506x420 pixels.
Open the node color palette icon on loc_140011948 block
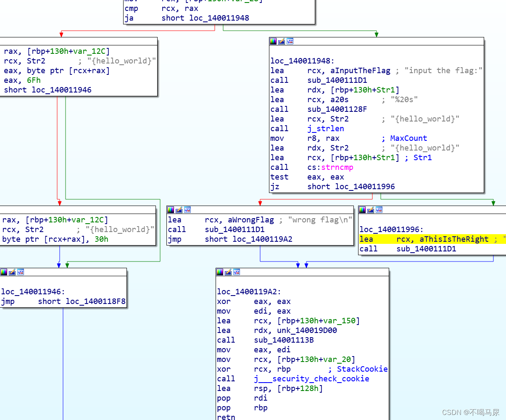274,41
